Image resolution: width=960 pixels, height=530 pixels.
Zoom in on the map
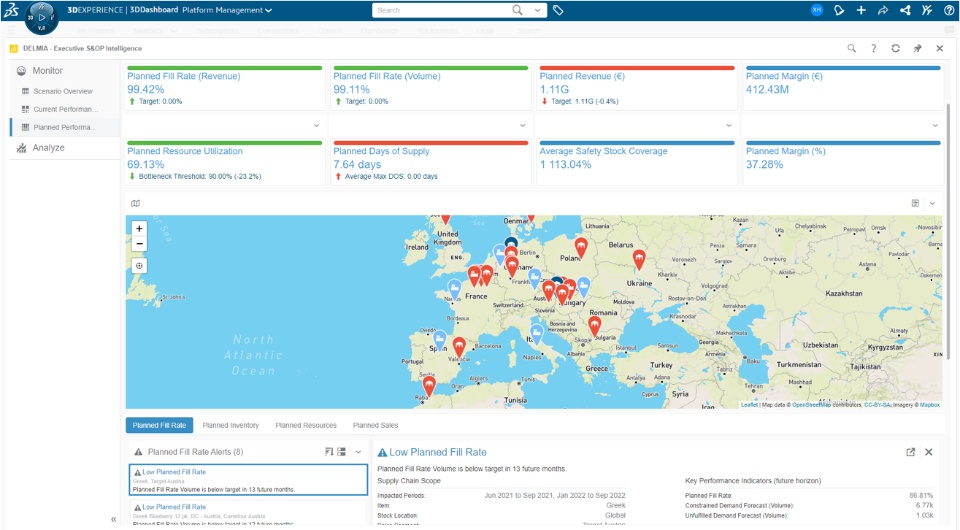[140, 228]
